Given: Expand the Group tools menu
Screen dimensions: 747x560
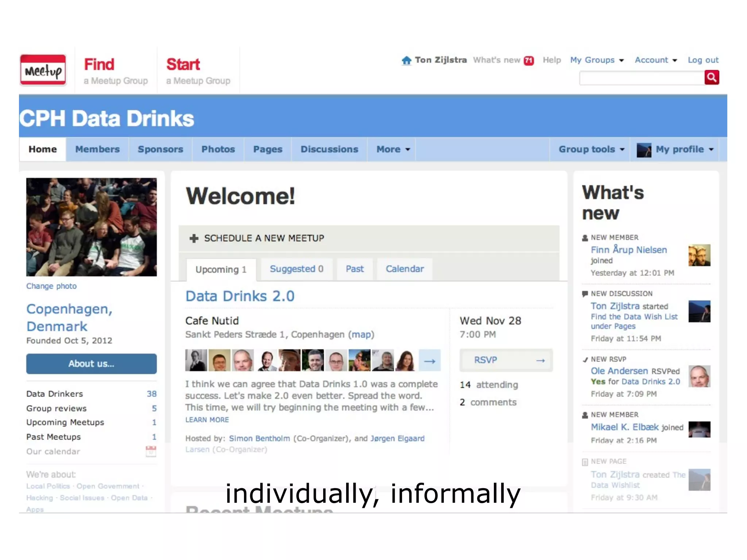Looking at the screenshot, I should (591, 149).
